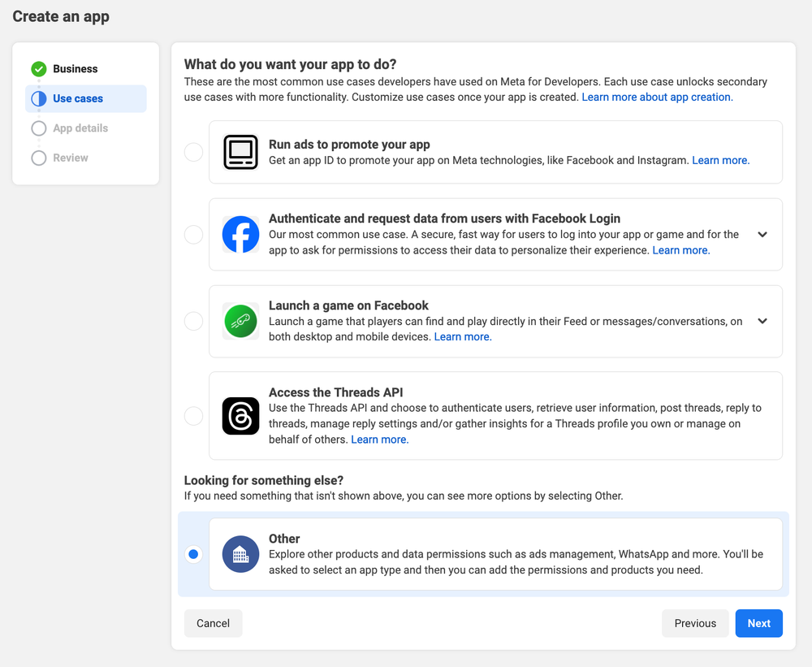Open the Business step in sidebar

tap(75, 69)
